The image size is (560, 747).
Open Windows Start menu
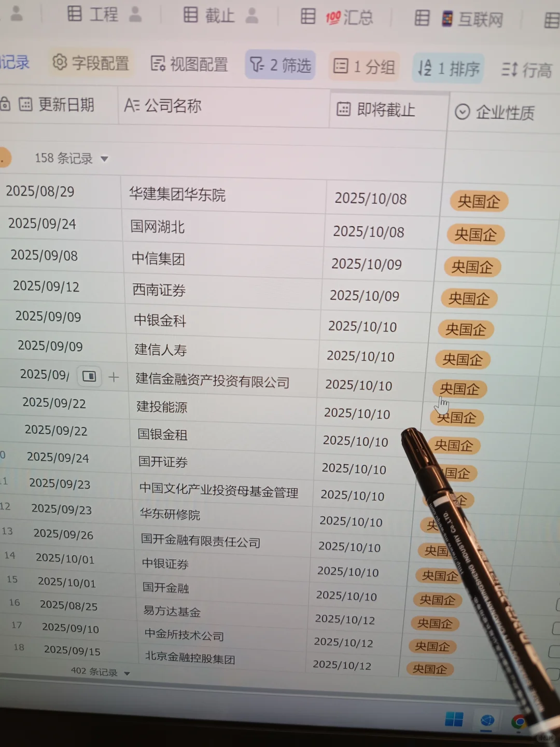click(454, 719)
